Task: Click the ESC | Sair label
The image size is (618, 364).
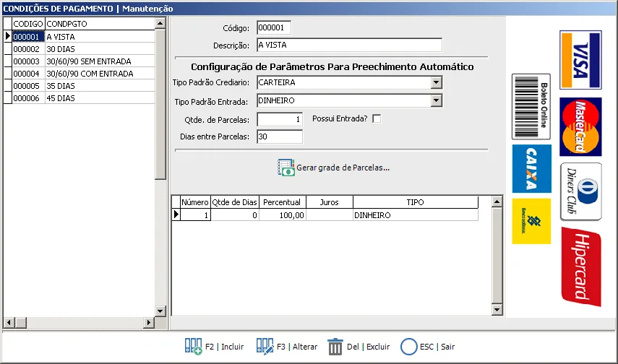Action: coord(437,347)
